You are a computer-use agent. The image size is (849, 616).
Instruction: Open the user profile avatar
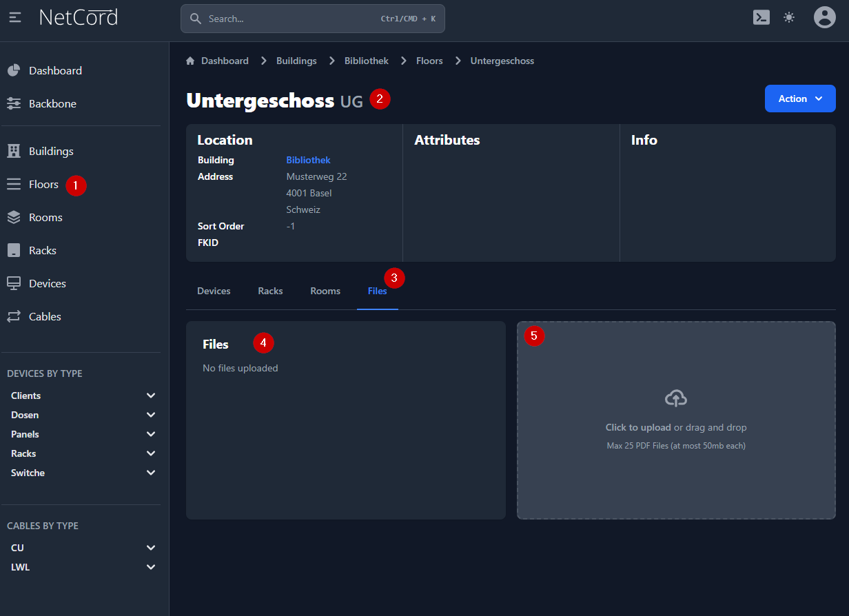[824, 18]
